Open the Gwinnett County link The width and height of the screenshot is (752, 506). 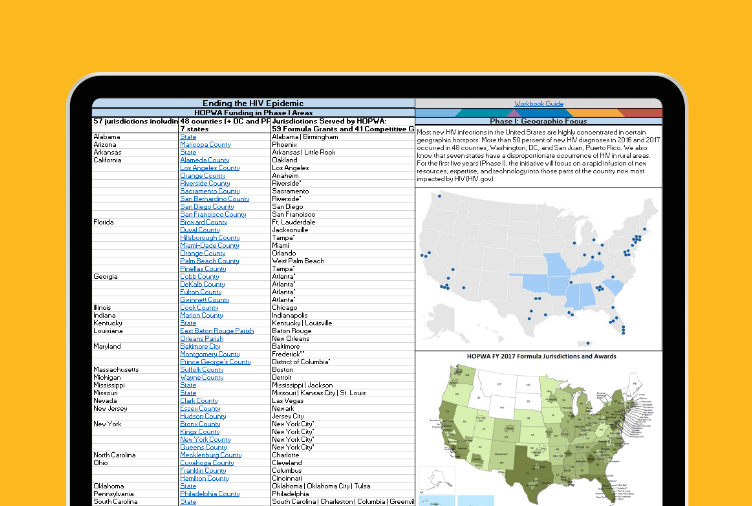point(205,300)
